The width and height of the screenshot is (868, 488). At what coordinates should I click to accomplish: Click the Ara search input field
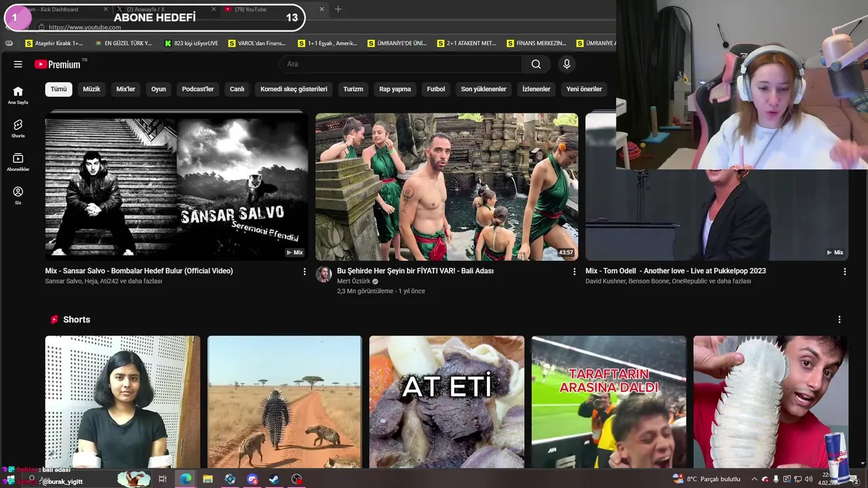click(400, 64)
